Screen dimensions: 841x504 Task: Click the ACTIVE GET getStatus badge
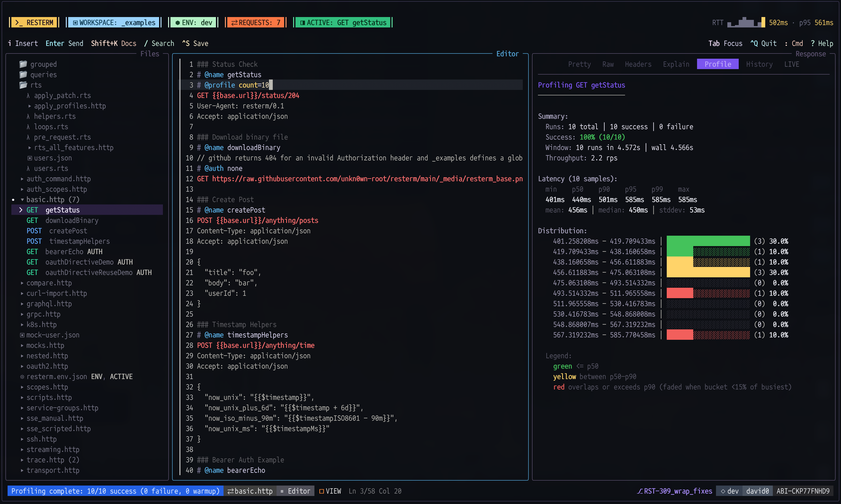click(343, 22)
